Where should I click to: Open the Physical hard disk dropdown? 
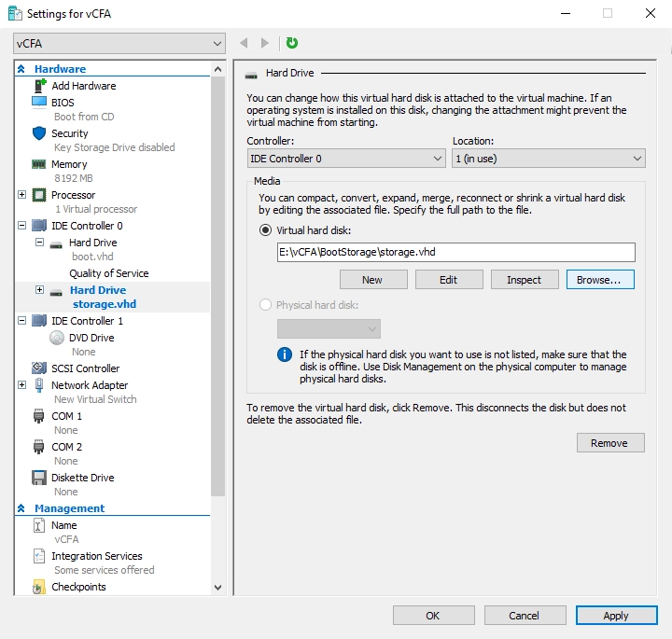[x=329, y=329]
